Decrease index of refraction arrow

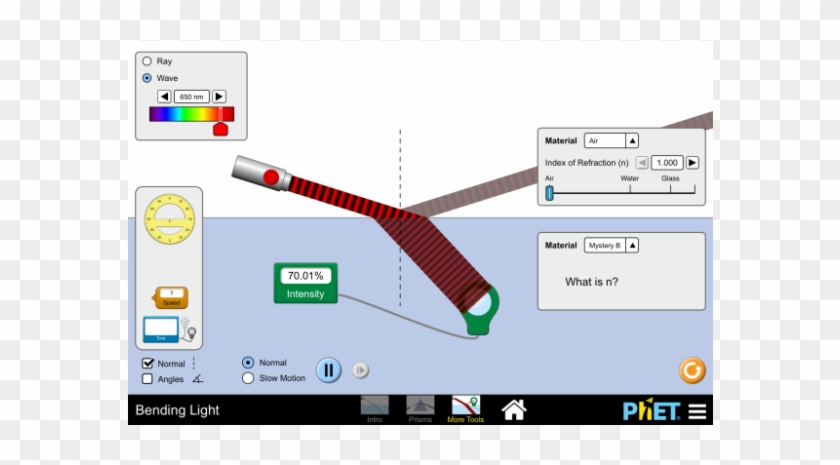tap(642, 162)
